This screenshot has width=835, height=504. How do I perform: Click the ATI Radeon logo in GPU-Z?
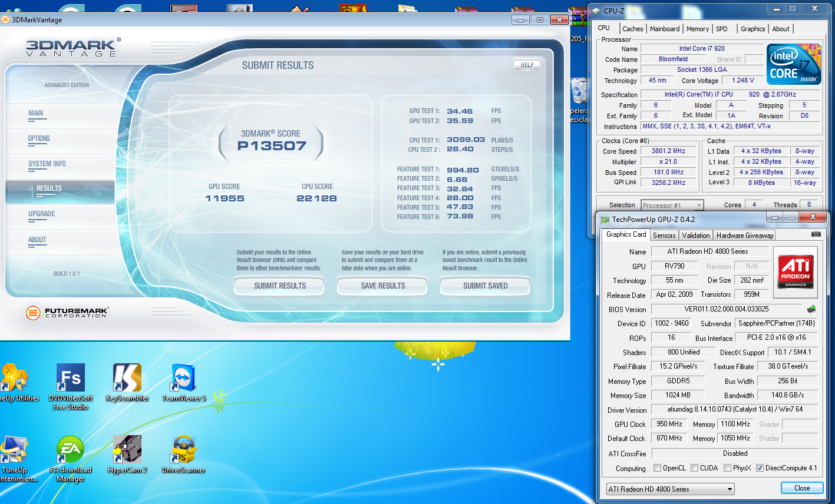point(796,271)
